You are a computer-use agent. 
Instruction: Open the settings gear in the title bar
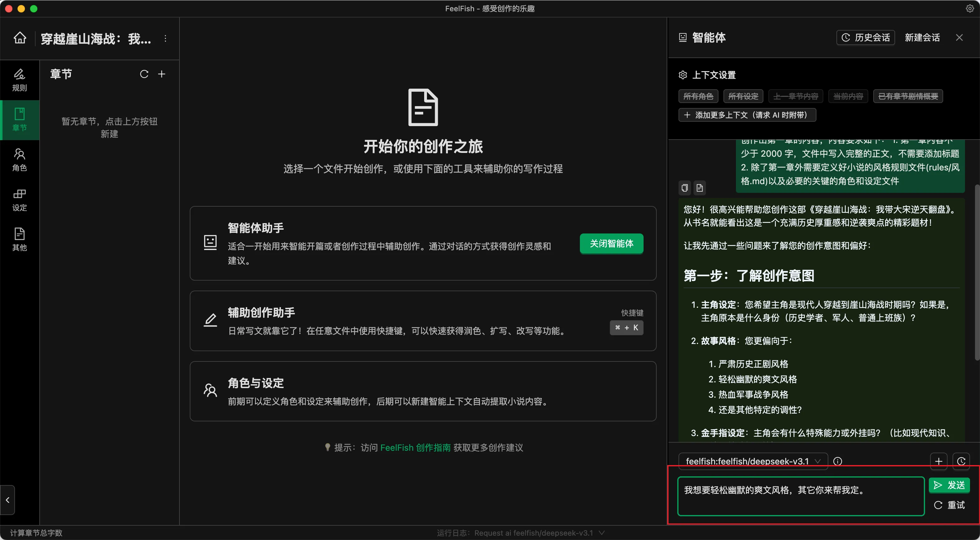click(x=970, y=8)
